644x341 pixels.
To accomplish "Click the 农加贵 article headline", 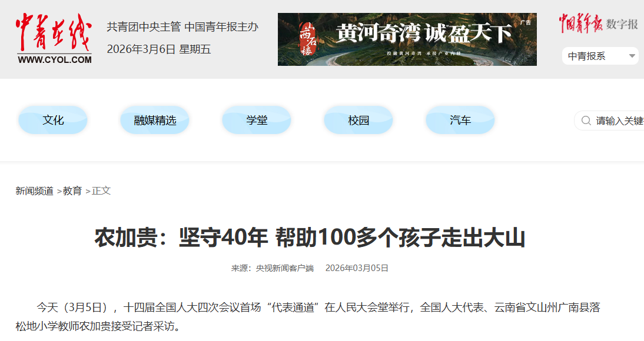I will point(310,238).
